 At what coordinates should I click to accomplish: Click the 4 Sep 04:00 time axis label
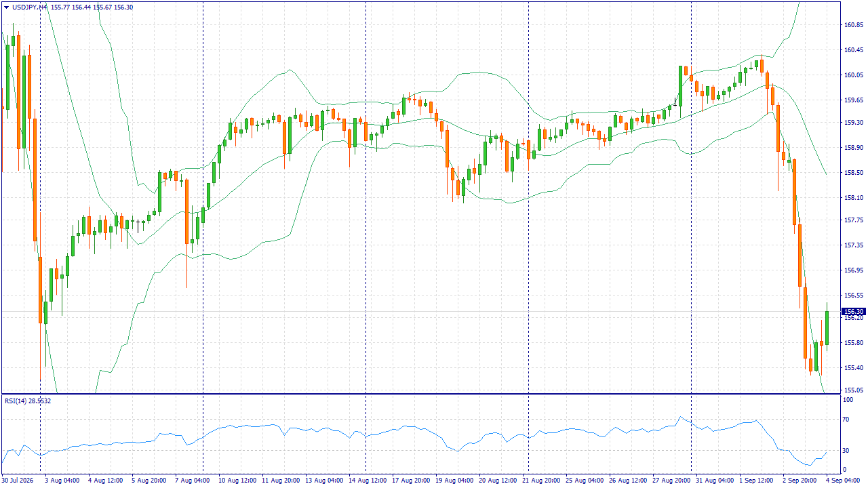coord(842,481)
